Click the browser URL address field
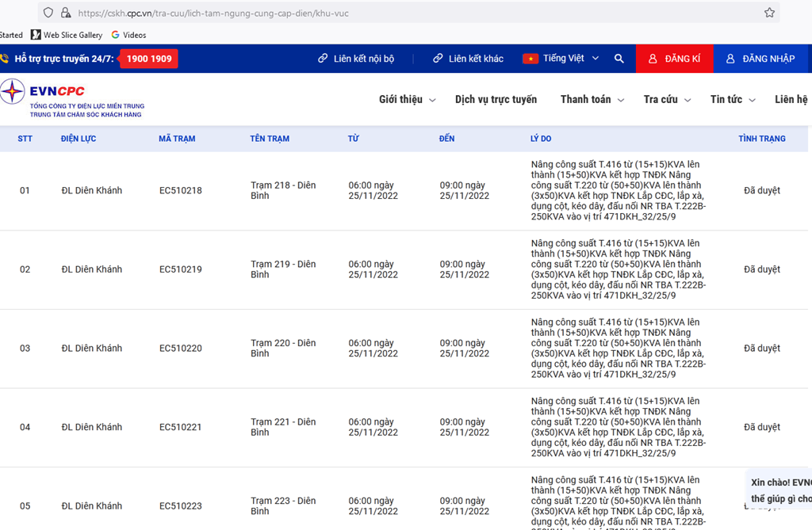 point(396,13)
